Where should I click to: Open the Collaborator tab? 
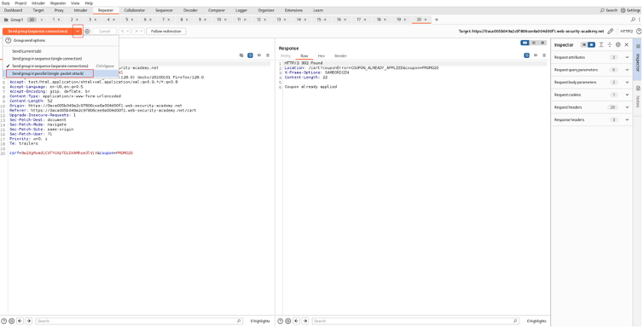(135, 10)
